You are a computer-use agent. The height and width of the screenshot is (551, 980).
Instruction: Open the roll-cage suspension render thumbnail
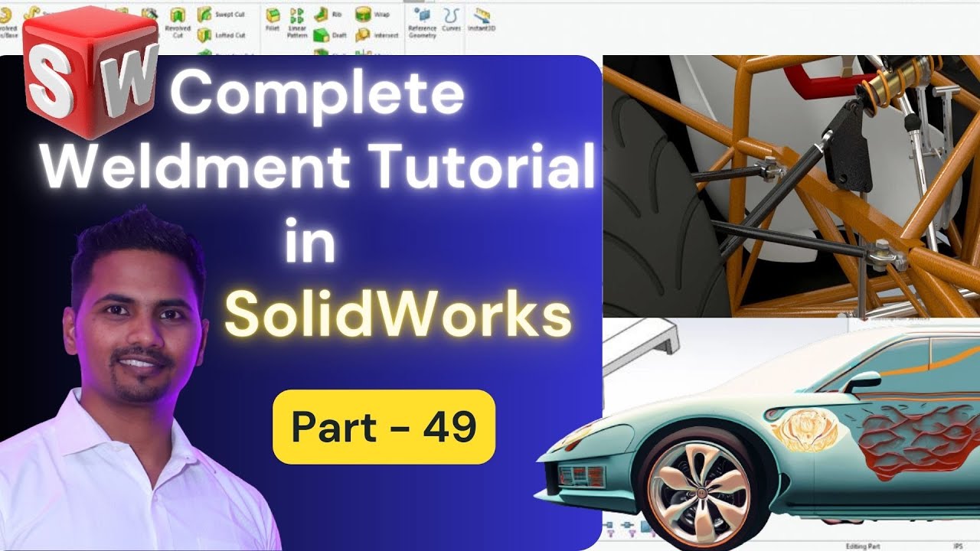coord(792,186)
